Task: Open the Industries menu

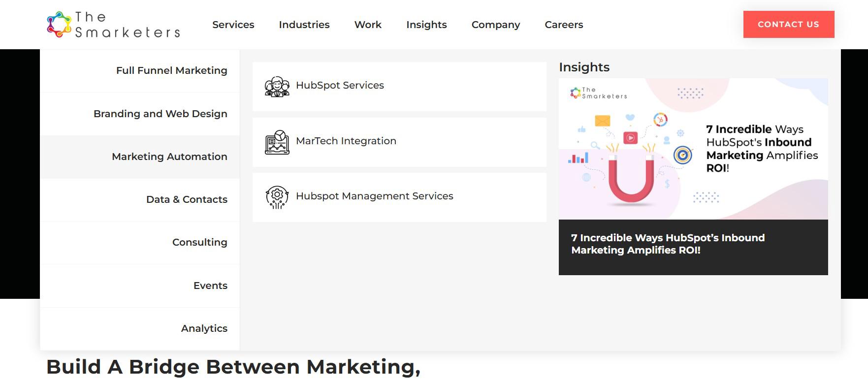Action: coord(304,25)
